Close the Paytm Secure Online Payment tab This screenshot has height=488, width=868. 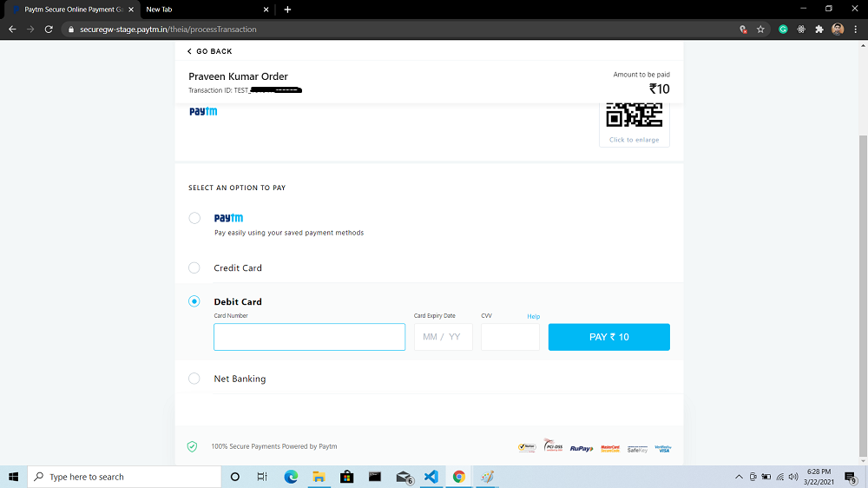point(131,10)
